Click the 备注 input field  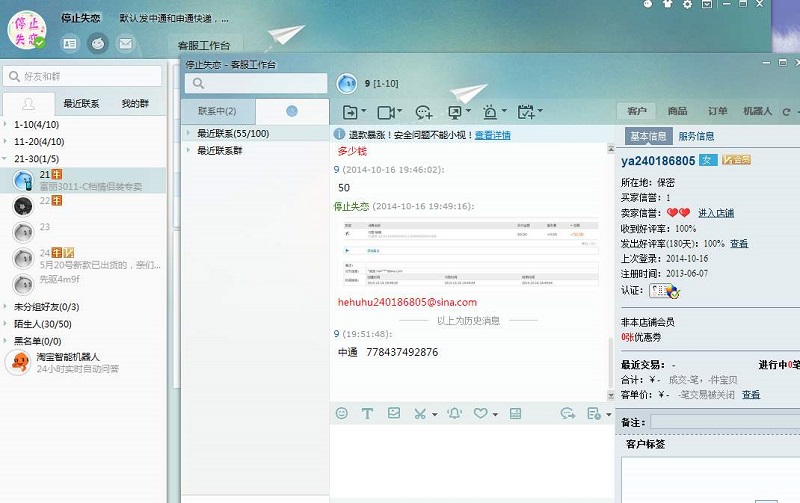click(x=720, y=423)
